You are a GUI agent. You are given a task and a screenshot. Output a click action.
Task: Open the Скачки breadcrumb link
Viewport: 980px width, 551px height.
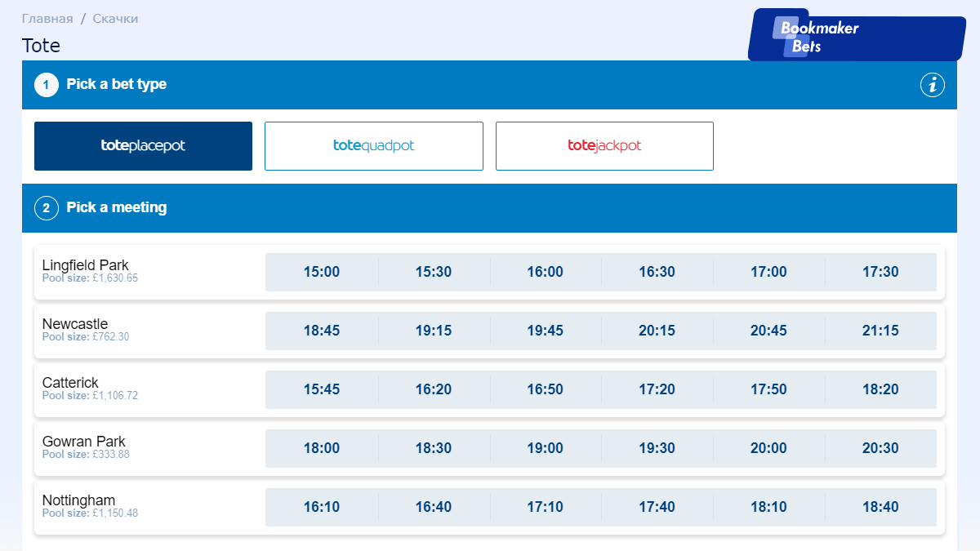[115, 18]
